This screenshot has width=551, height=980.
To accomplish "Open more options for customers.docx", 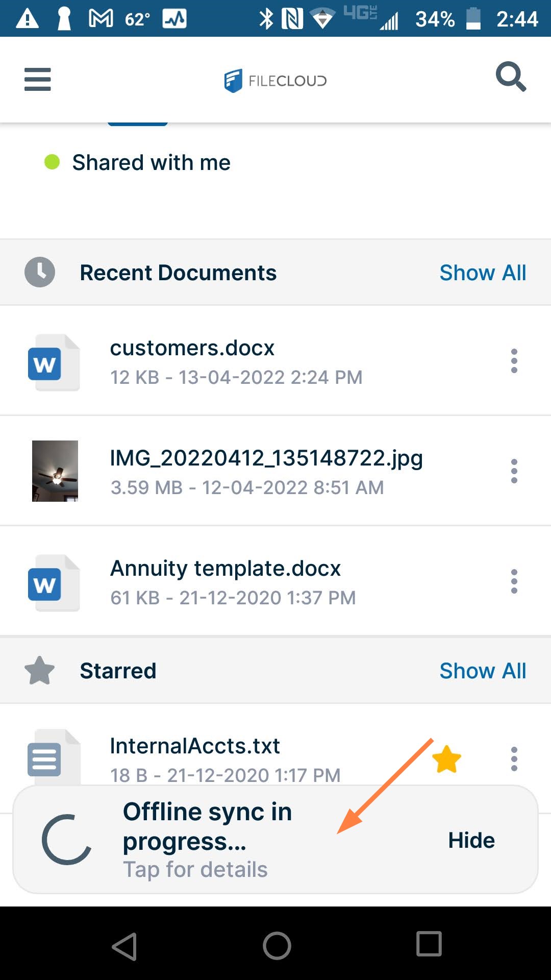I will coord(514,361).
